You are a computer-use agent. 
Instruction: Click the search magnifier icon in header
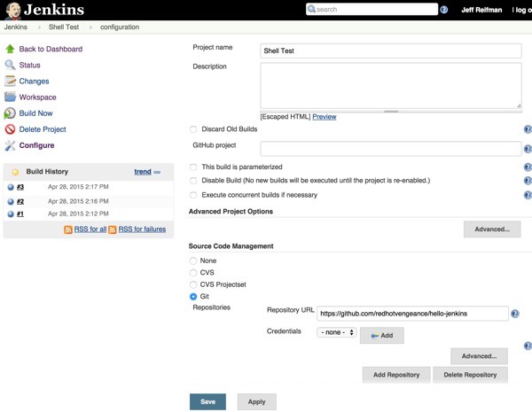click(311, 9)
